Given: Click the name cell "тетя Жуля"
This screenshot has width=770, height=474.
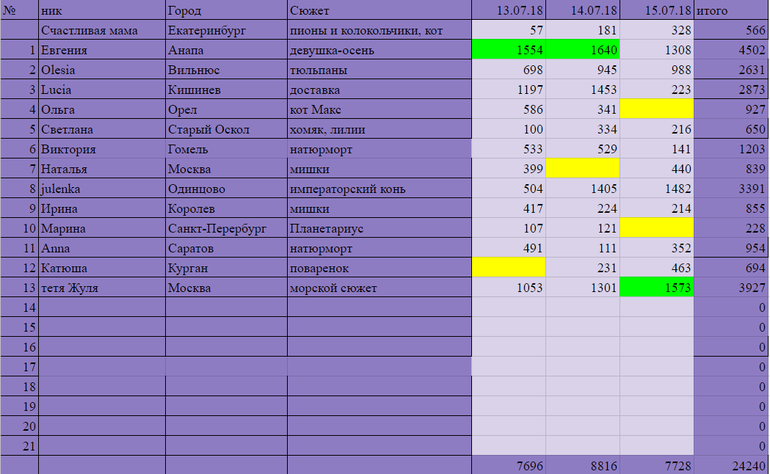Looking at the screenshot, I should click(x=100, y=286).
